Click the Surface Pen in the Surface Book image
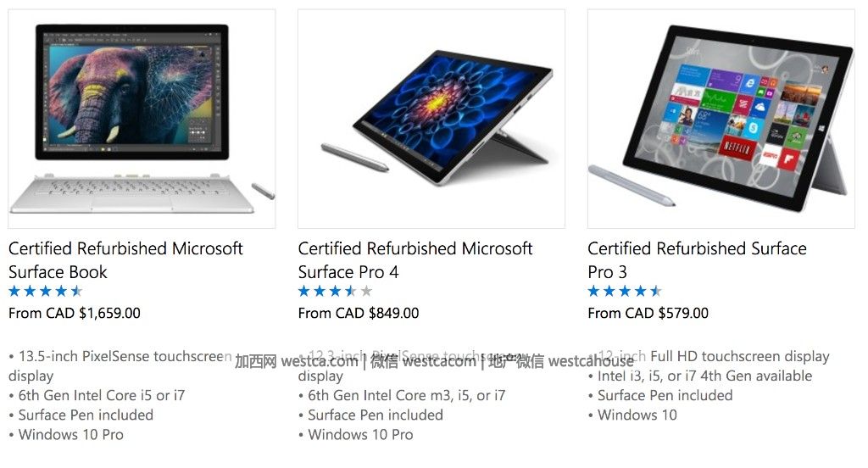 pos(264,191)
